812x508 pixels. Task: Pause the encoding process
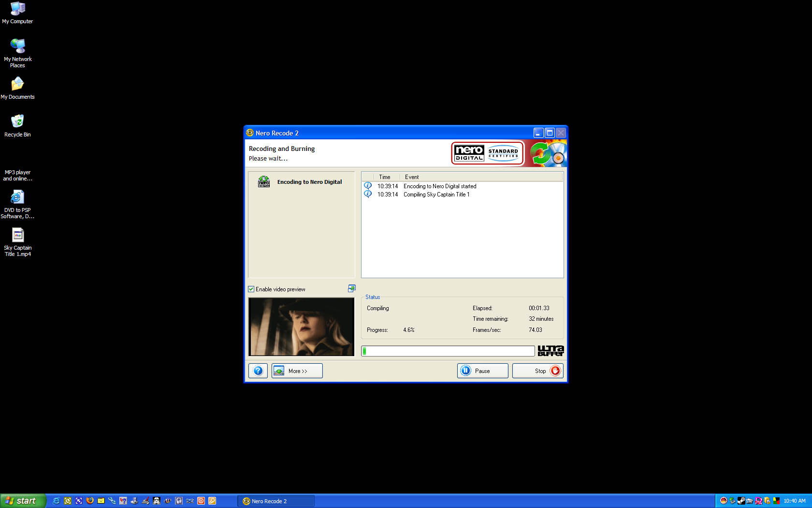(x=482, y=371)
